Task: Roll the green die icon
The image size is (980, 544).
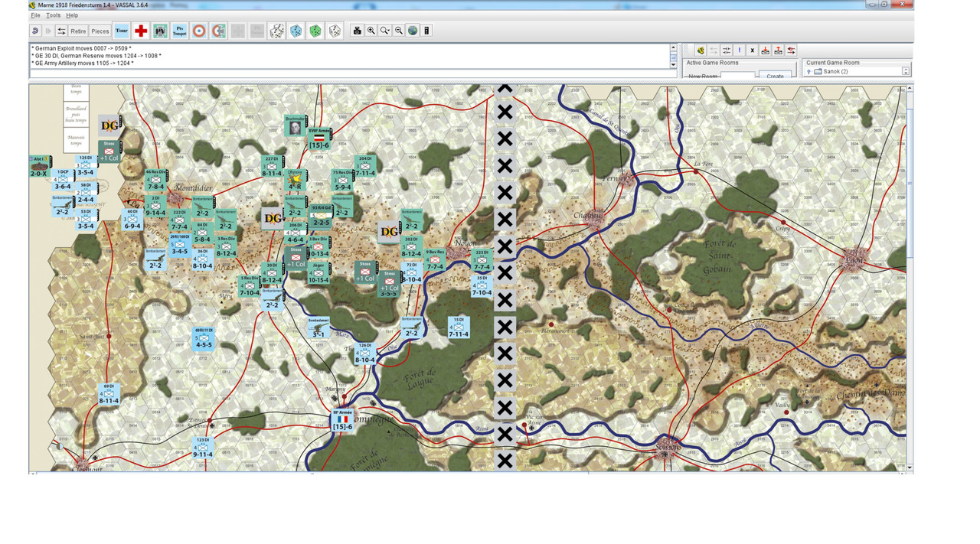Action: point(315,31)
